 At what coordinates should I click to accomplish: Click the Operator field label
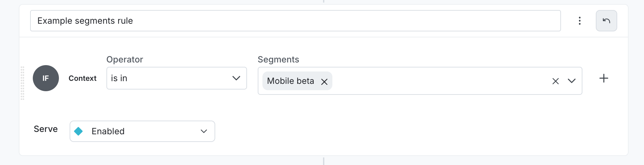pos(125,59)
